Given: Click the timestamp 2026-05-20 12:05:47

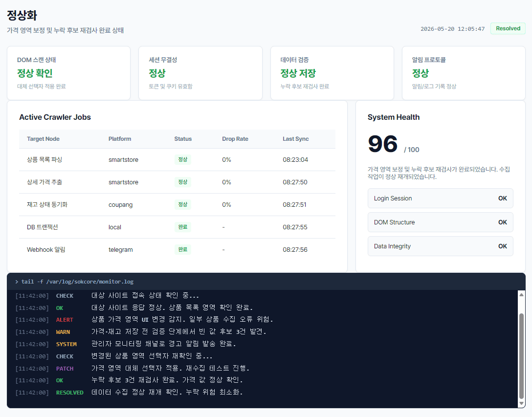Looking at the screenshot, I should 452,29.
